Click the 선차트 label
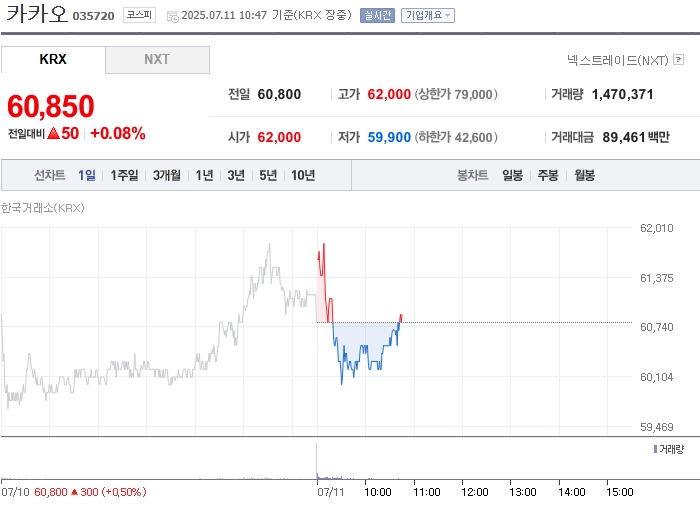The height and width of the screenshot is (515, 700). tap(50, 175)
